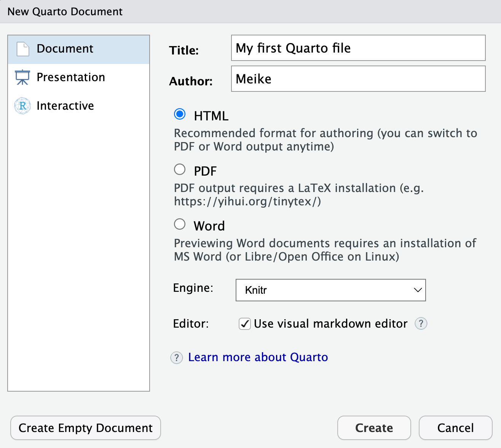501x448 pixels.
Task: Open the Learn more about Quarto link
Action: pos(258,357)
